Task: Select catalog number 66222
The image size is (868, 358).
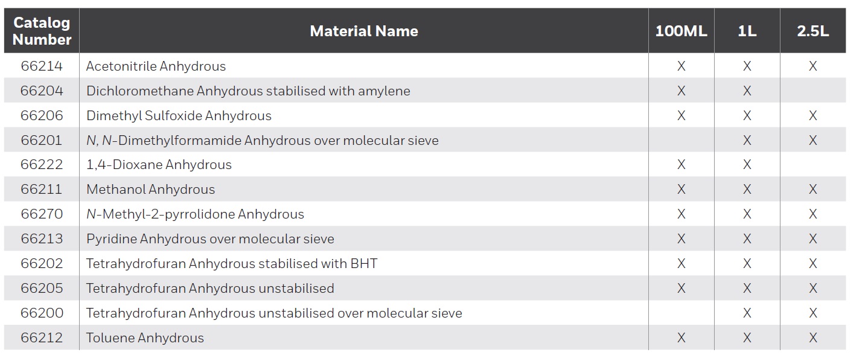Action: click(42, 165)
